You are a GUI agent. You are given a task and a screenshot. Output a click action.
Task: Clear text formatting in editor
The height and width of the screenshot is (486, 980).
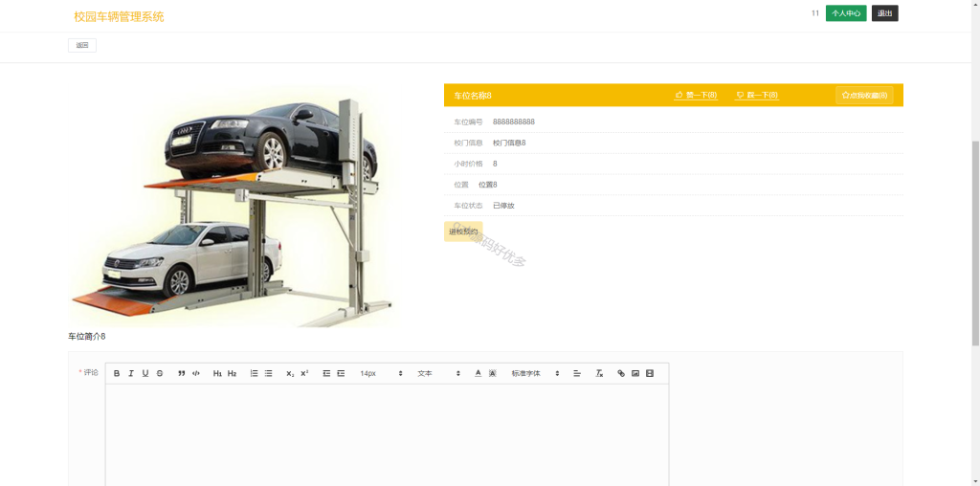(599, 373)
